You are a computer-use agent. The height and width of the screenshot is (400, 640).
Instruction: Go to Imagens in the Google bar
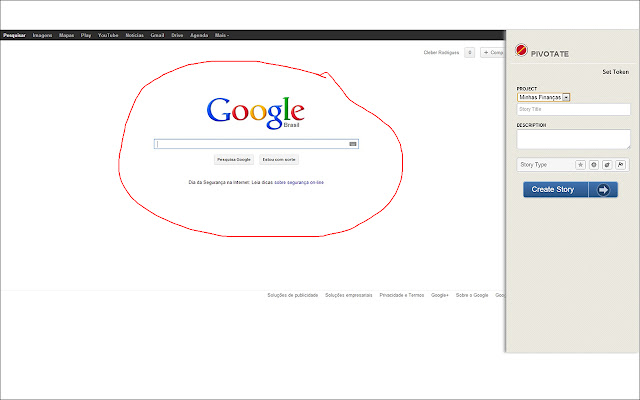[42, 36]
